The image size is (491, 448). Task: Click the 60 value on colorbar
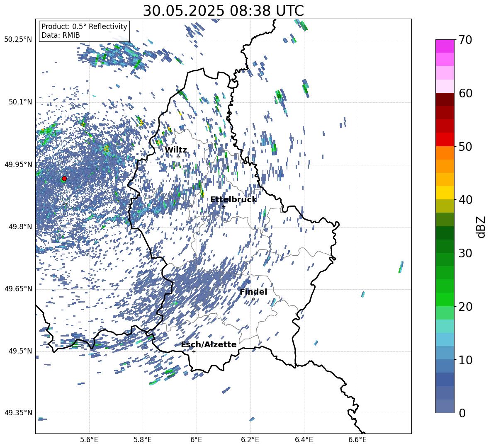point(465,93)
